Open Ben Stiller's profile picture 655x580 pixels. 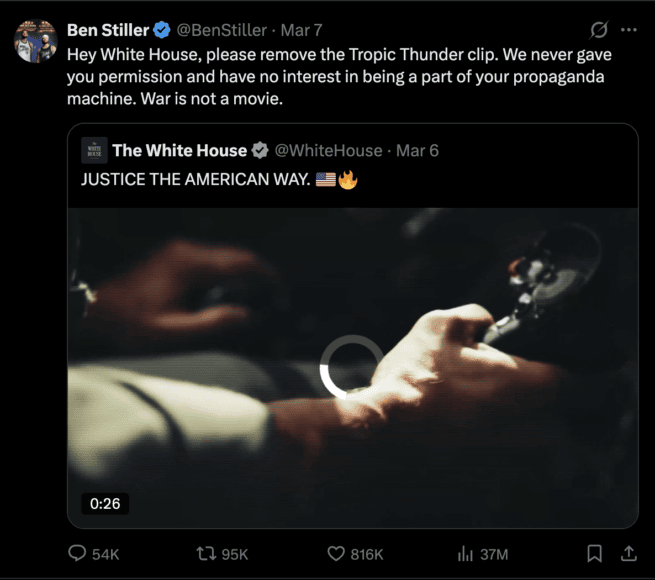(x=35, y=40)
